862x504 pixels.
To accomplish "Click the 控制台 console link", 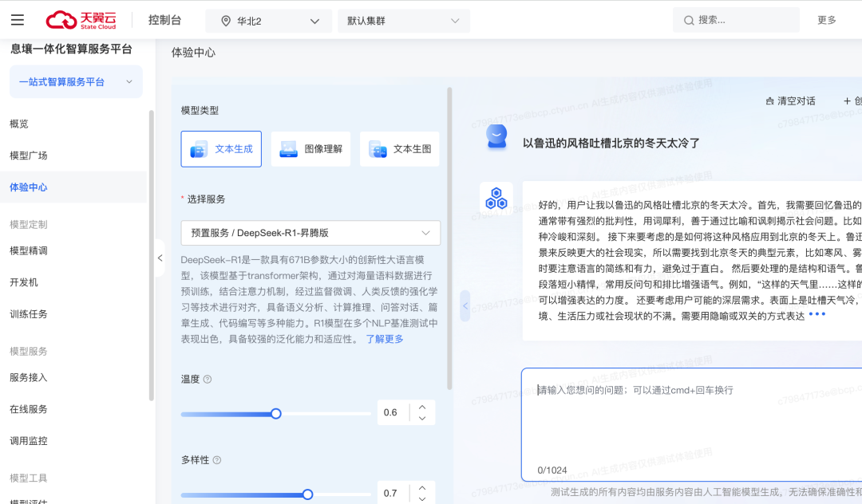I will pyautogui.click(x=164, y=20).
